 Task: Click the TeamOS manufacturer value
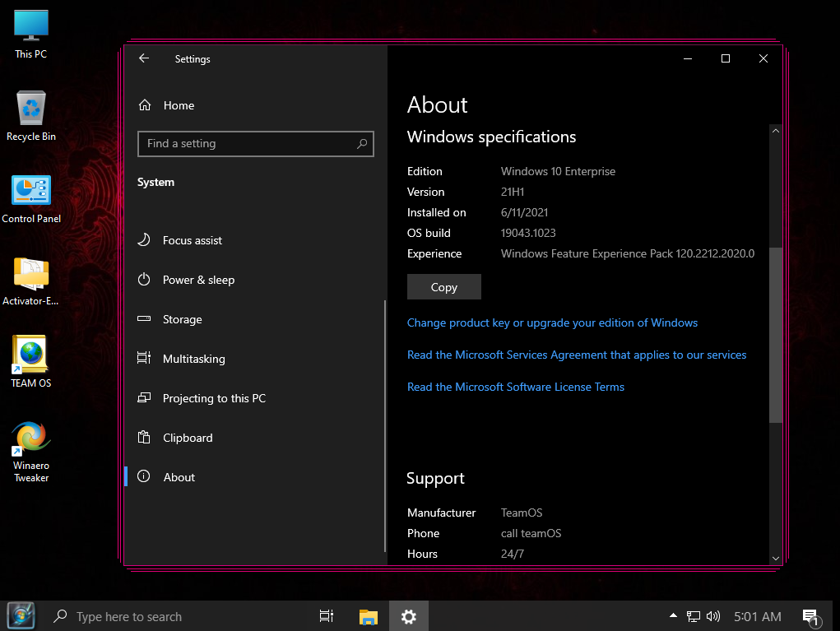[x=522, y=513]
